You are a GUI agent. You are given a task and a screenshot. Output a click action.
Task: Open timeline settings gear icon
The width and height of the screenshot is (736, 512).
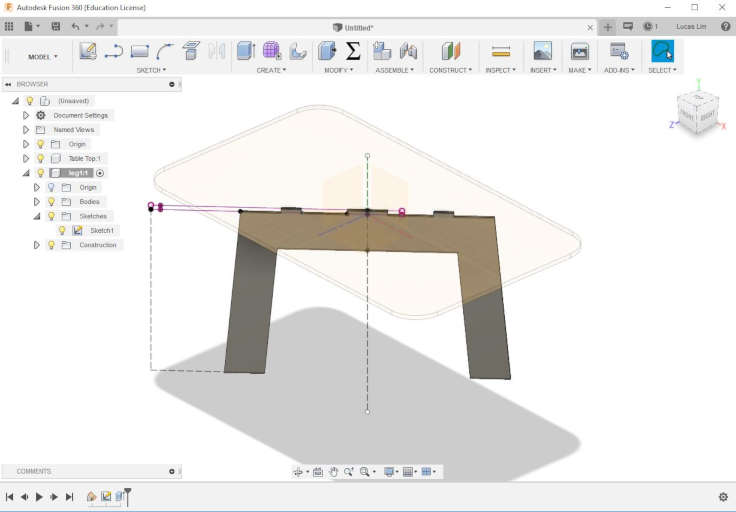point(723,497)
